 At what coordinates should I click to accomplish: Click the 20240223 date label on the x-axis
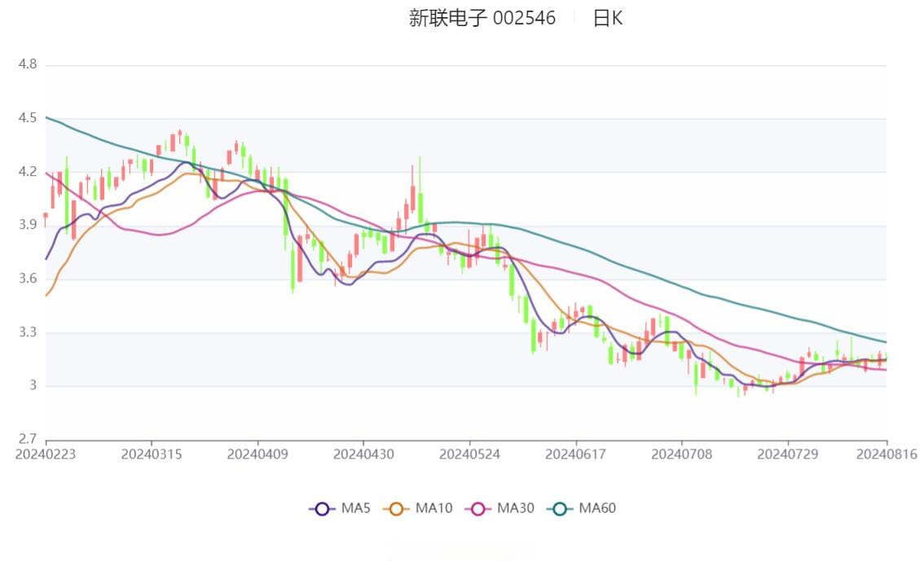tap(46, 454)
